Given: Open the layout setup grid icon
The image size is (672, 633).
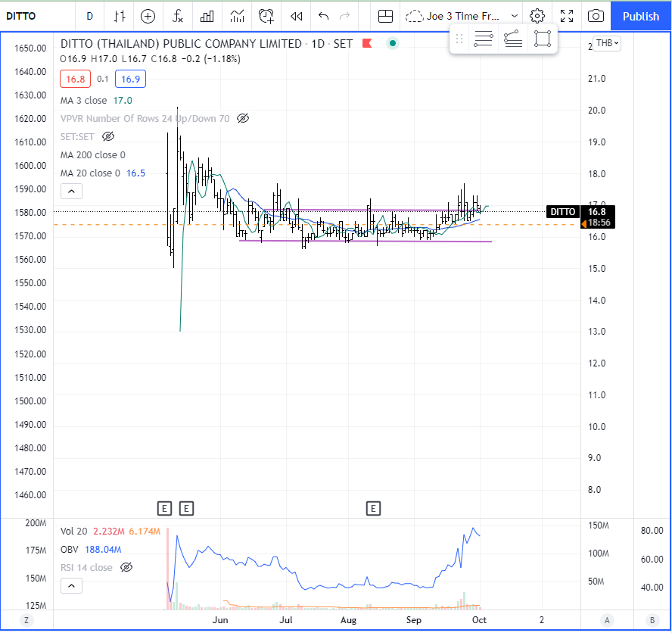Looking at the screenshot, I should [x=385, y=17].
